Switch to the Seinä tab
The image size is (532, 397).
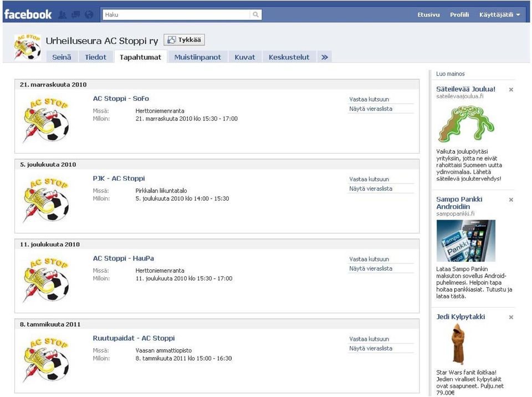pyautogui.click(x=62, y=57)
